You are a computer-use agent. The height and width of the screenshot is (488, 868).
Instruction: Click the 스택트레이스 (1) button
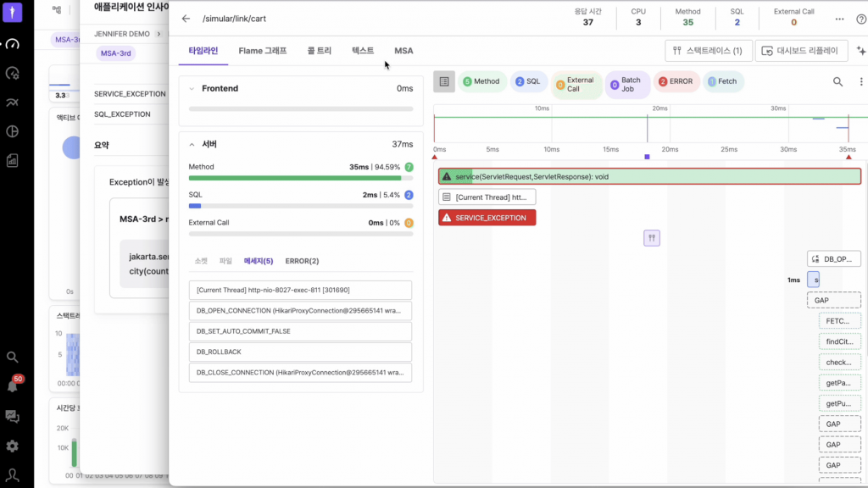(x=706, y=51)
